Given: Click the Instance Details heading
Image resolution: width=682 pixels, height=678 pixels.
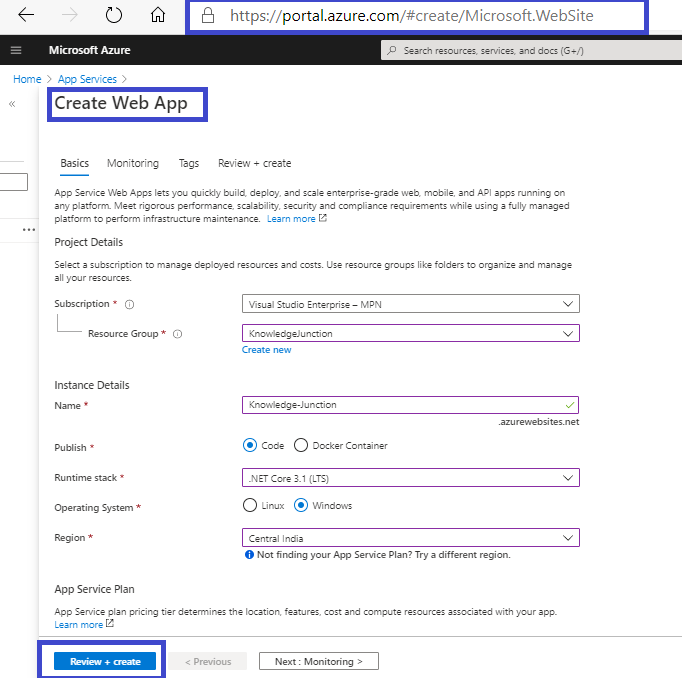Looking at the screenshot, I should 92,385.
